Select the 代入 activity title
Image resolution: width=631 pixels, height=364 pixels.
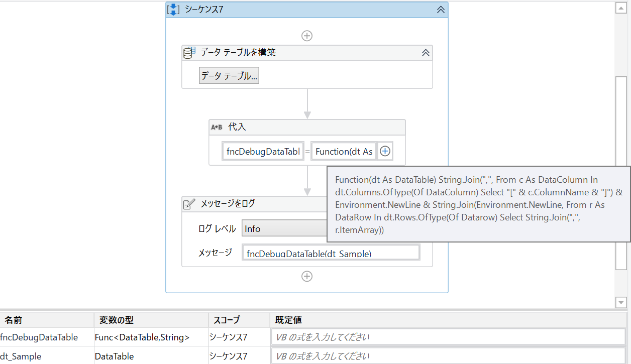click(237, 127)
